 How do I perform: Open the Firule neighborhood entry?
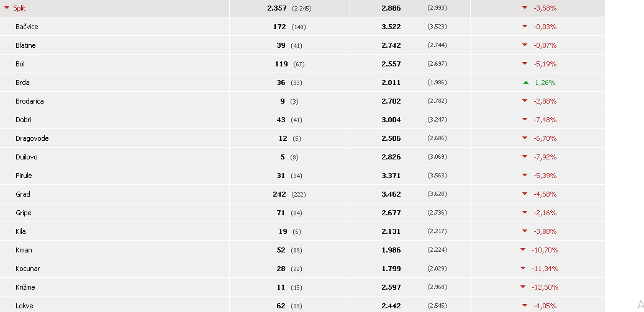[24, 176]
